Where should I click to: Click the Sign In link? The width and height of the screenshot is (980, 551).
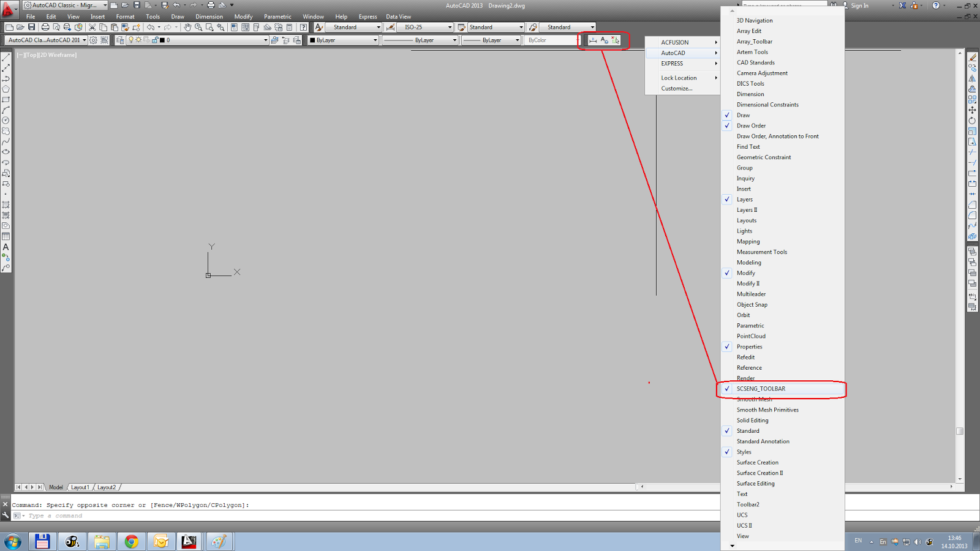pyautogui.click(x=859, y=6)
